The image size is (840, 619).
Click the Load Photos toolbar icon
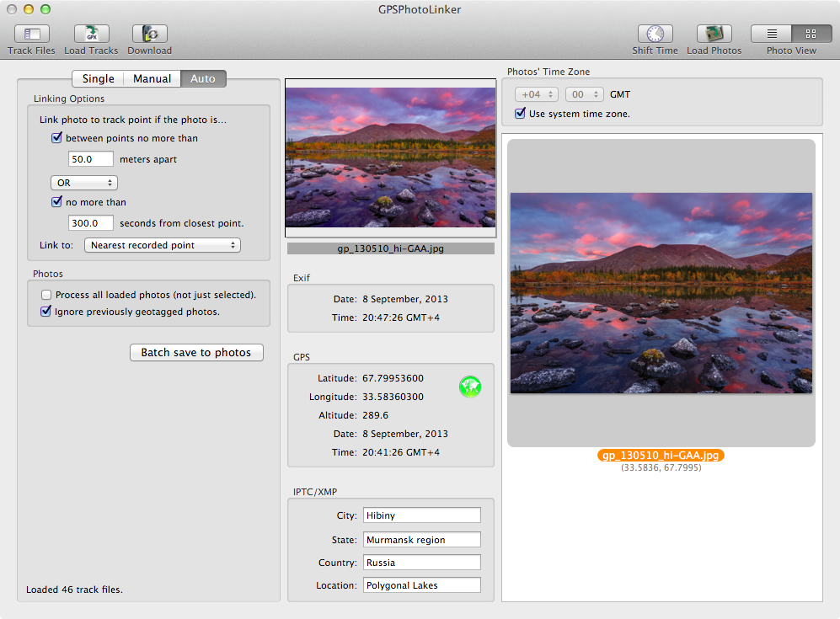pos(714,34)
